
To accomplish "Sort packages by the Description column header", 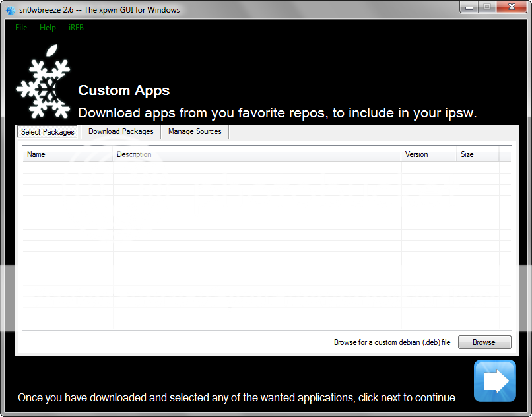I will tap(257, 154).
